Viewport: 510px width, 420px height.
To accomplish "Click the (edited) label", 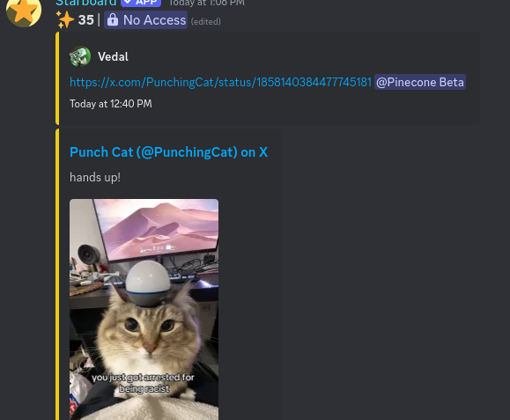I will coord(205,21).
